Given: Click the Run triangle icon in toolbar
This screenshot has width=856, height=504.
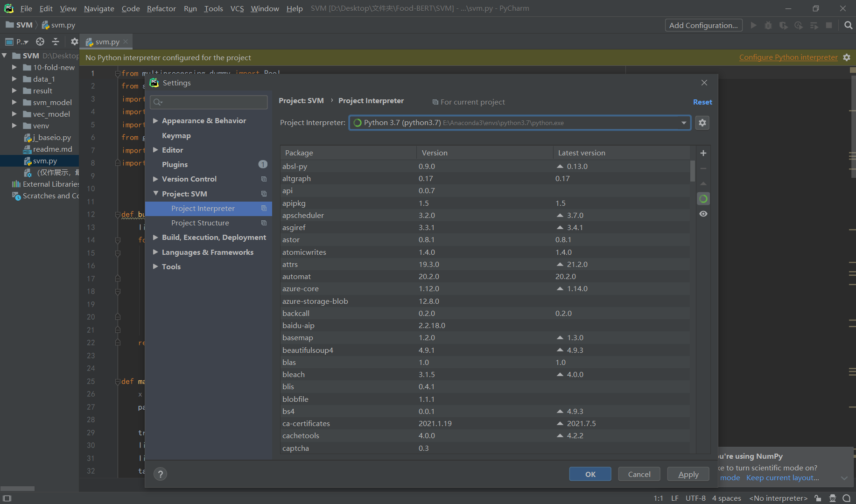Looking at the screenshot, I should pos(753,25).
